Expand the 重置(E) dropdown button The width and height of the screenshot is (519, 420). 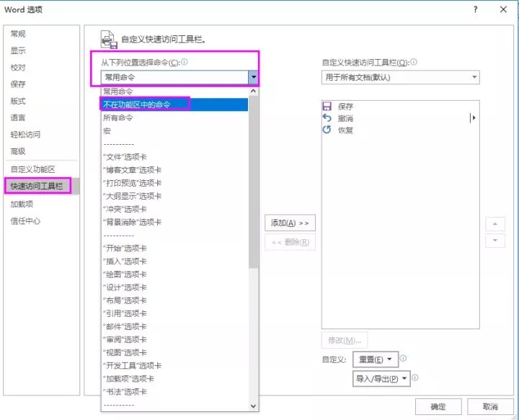pos(376,359)
